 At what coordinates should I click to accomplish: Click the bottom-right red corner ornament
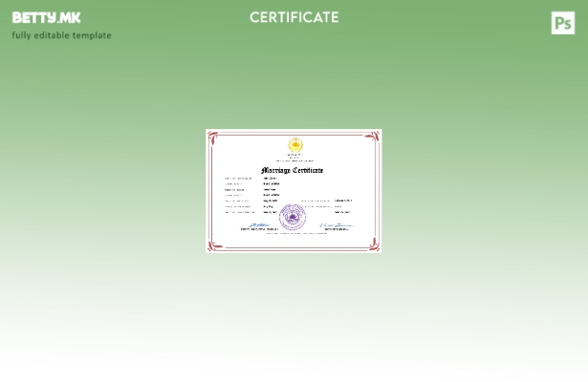point(373,244)
